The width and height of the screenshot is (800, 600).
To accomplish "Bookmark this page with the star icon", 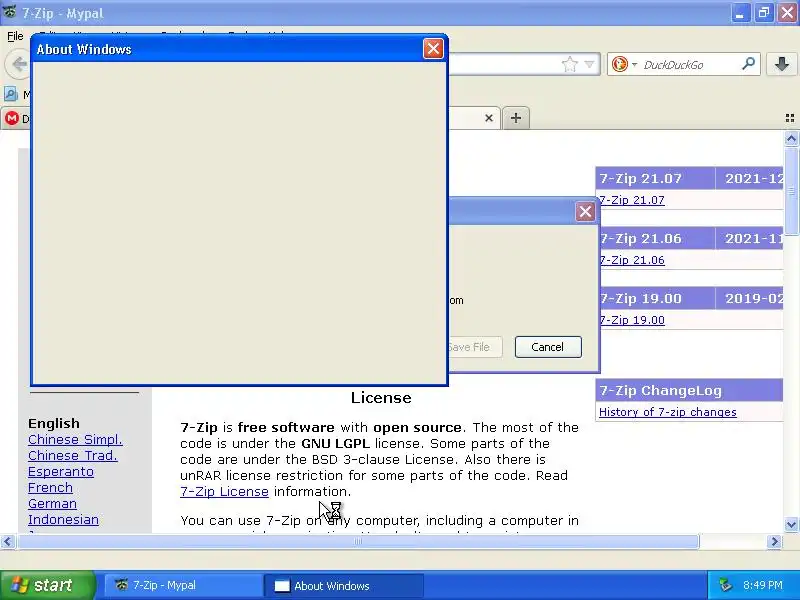I will pyautogui.click(x=569, y=64).
